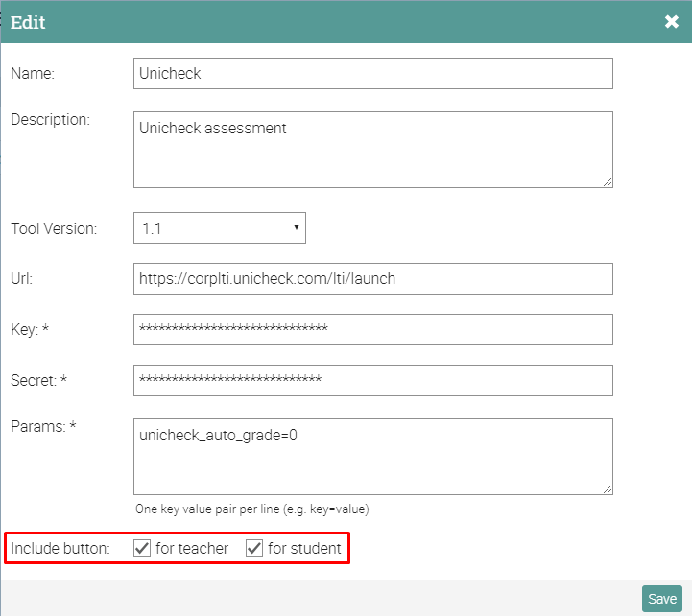Focus the Description text area
Screen dimensions: 692x616
373,150
